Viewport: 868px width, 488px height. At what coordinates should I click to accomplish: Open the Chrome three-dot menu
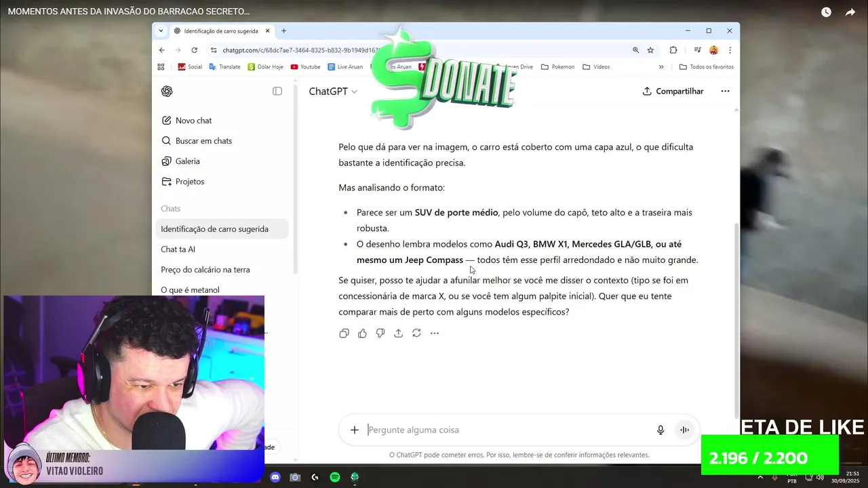tap(730, 50)
